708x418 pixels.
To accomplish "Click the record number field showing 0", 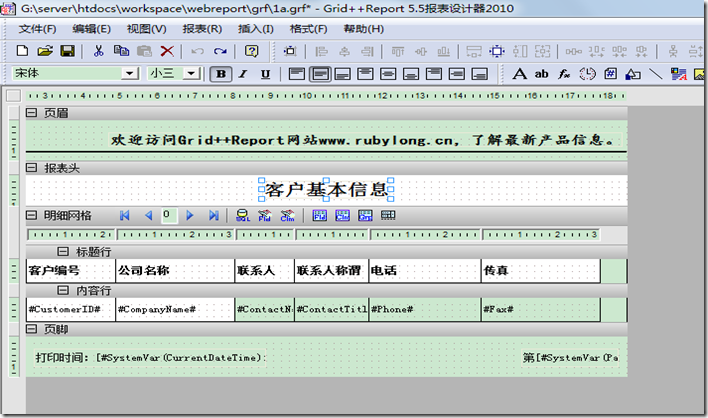I will (x=169, y=215).
